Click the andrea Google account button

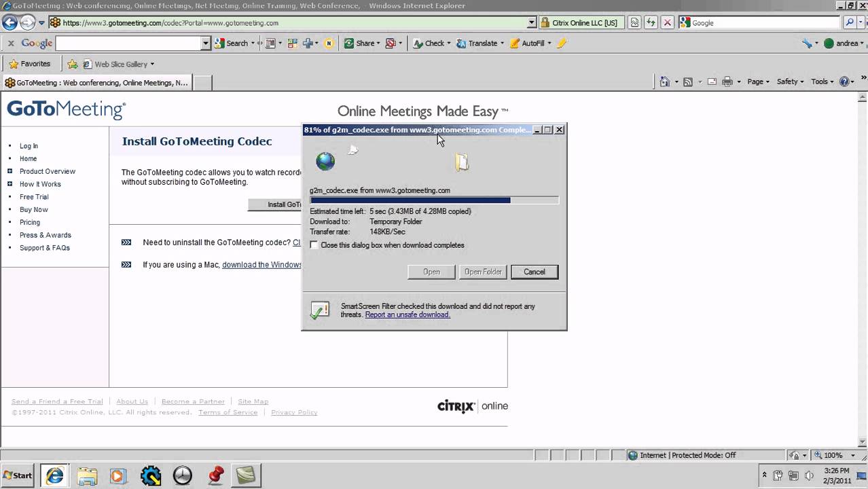tap(844, 43)
